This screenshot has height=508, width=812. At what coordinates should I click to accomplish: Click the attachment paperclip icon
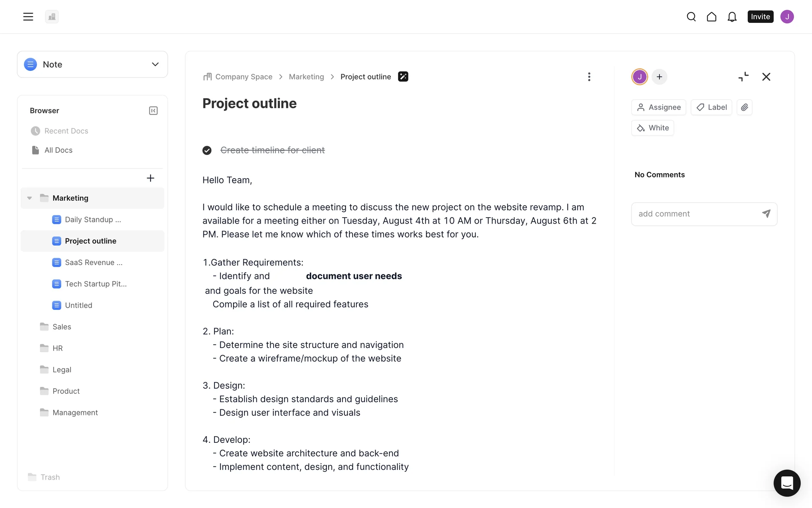(744, 107)
